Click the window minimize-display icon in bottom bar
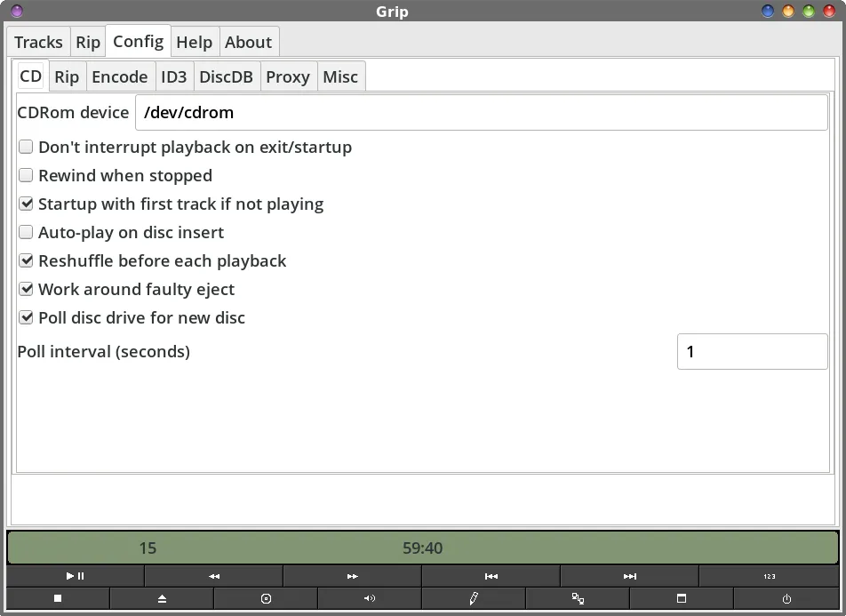 pyautogui.click(x=682, y=598)
